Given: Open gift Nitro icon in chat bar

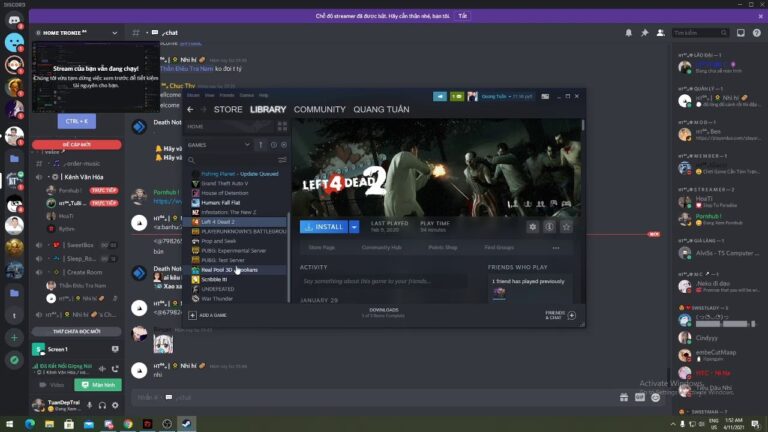Looking at the screenshot, I should pos(624,397).
